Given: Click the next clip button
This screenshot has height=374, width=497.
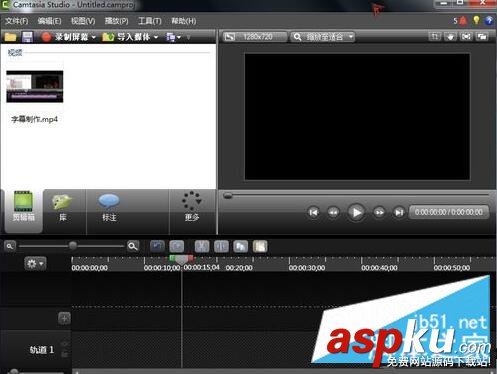Looking at the screenshot, I should point(399,212).
